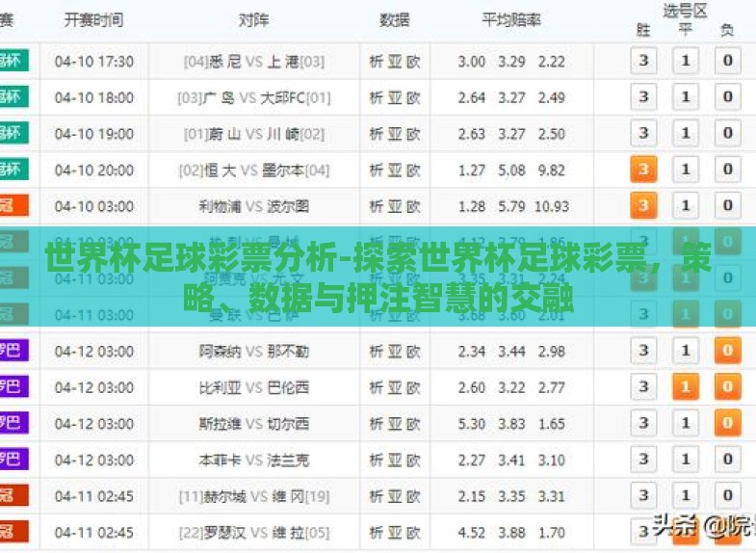Deselect orange 0 for 比利亚 VS 巴伦西
The width and height of the screenshot is (756, 553).
[x=727, y=386]
